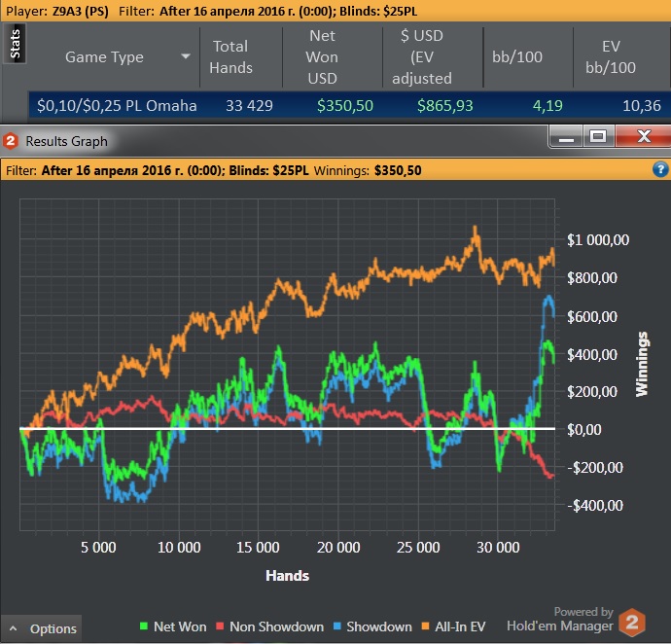Sort by $ USD (EV adjusted) column header
The height and width of the screenshot is (644, 671).
[421, 57]
